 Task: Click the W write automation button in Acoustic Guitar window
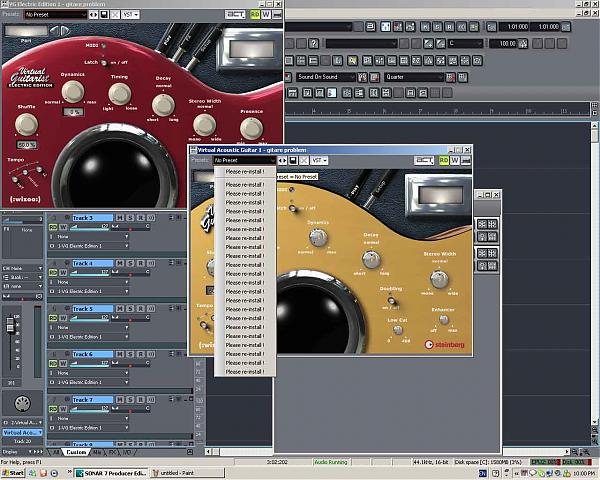pyautogui.click(x=454, y=160)
